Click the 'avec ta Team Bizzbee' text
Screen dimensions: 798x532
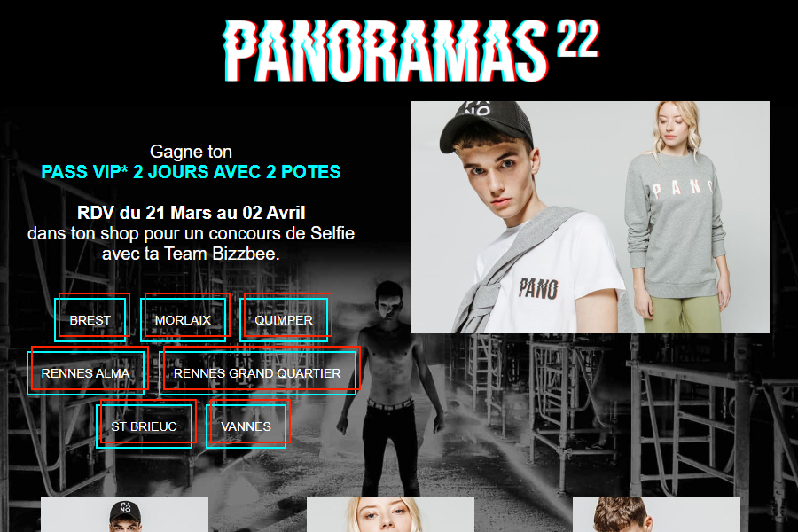(x=191, y=254)
